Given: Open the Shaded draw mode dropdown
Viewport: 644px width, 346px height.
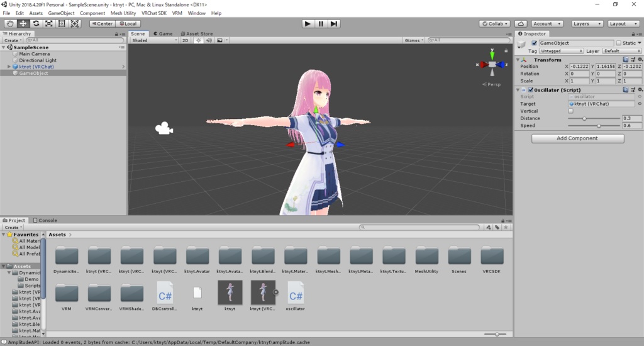Looking at the screenshot, I should coord(155,40).
